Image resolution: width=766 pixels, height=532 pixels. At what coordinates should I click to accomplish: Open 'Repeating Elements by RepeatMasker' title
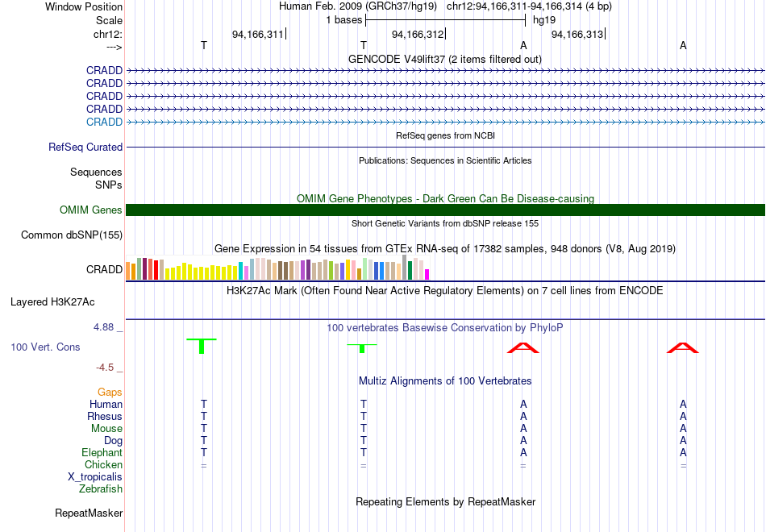(x=446, y=501)
